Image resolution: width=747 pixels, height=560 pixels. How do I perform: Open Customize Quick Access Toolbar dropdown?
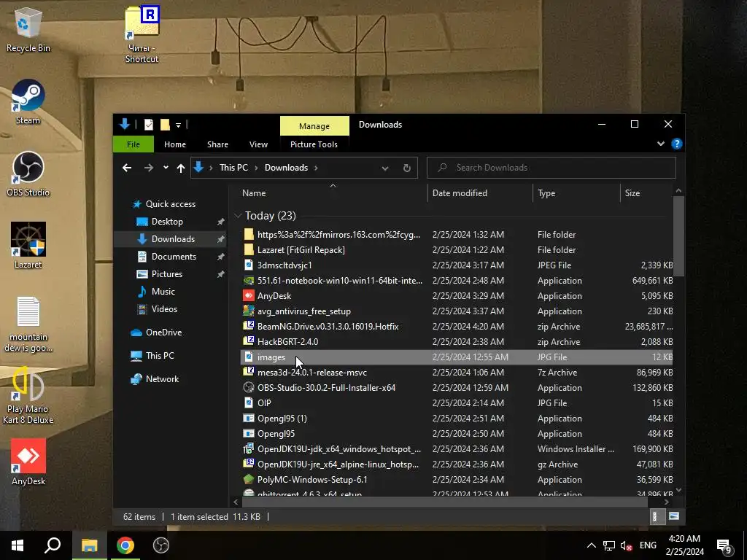point(178,125)
